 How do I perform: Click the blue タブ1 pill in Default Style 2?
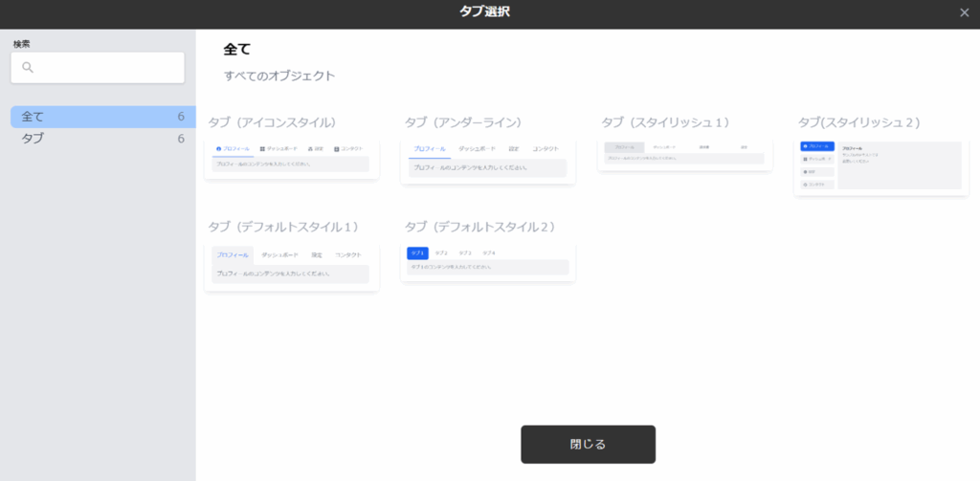coord(417,252)
